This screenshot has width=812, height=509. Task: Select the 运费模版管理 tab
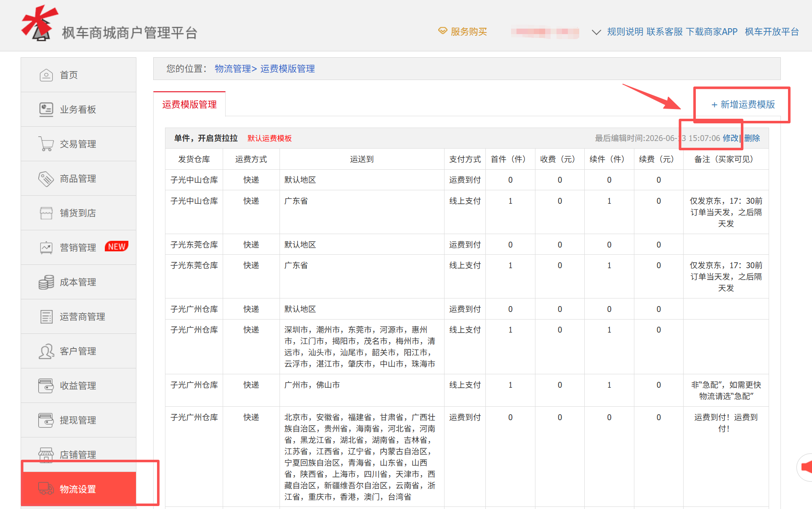pyautogui.click(x=189, y=104)
